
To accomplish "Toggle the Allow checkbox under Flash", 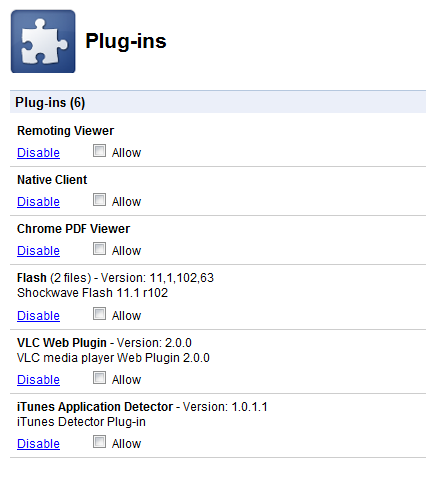I will coord(99,314).
